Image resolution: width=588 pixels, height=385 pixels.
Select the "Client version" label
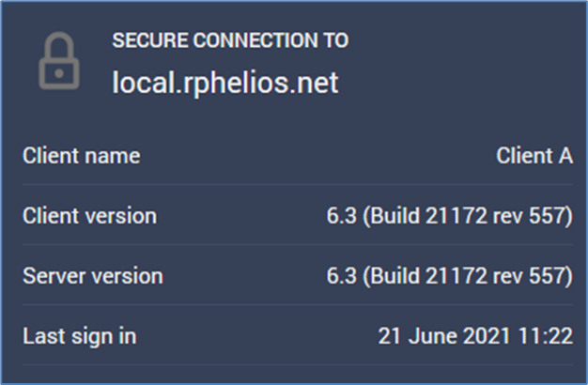tap(89, 216)
